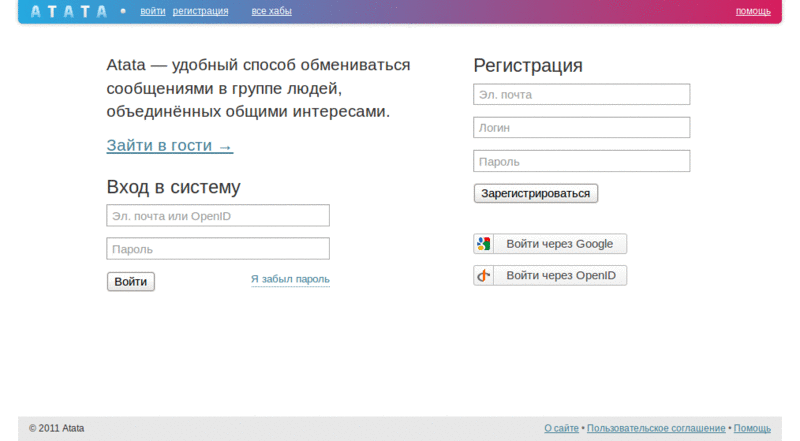Follow the Зайти в гости link
Viewport: 800px width, 441px height.
coord(169,145)
